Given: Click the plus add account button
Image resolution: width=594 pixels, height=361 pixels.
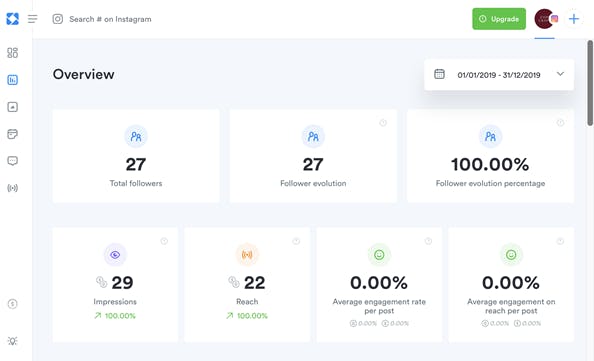Looking at the screenshot, I should 574,19.
